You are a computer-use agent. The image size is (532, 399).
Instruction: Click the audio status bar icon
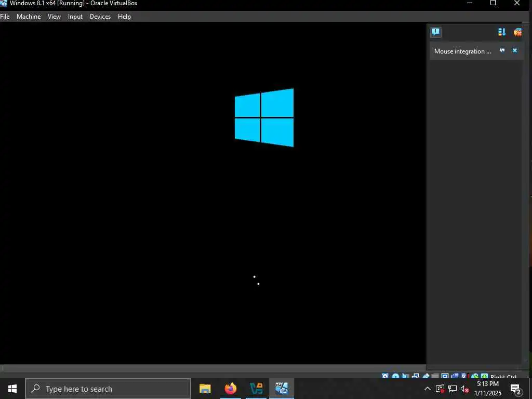[x=405, y=376]
